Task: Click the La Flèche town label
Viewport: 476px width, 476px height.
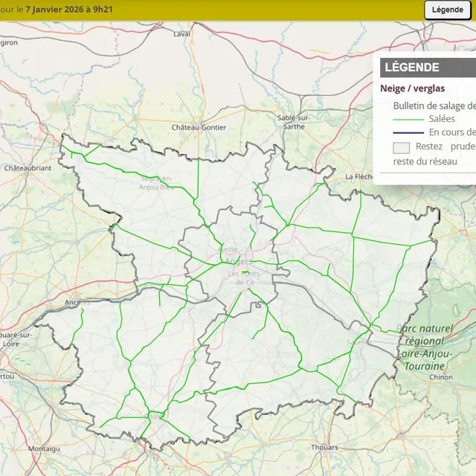Action: 359,176
